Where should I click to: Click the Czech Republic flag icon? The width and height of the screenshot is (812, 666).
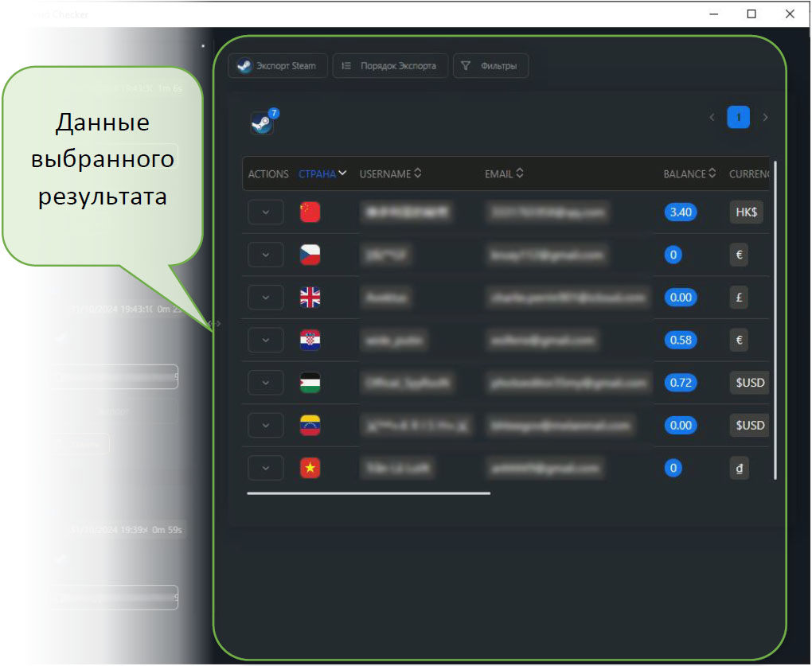(310, 255)
